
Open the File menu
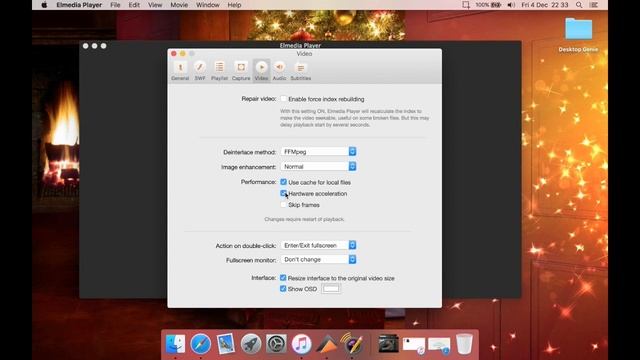[x=115, y=5]
